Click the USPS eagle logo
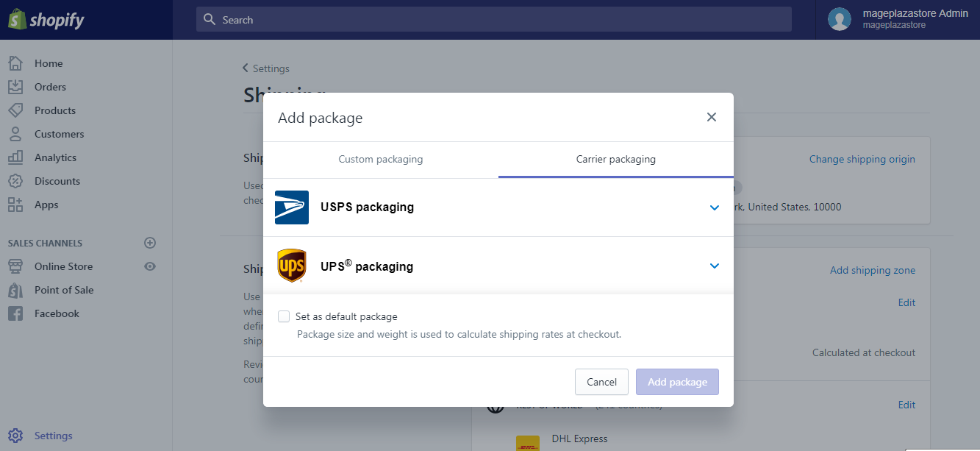 pyautogui.click(x=292, y=207)
